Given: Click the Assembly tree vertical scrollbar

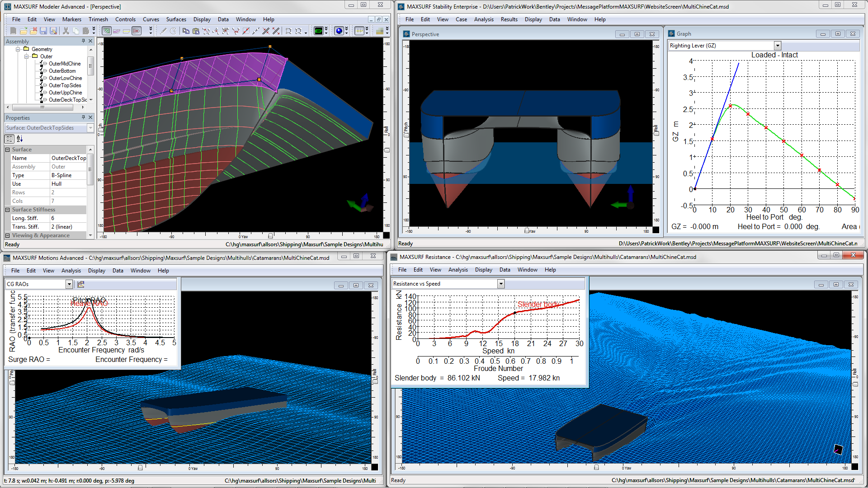Looking at the screenshot, I should [90, 66].
